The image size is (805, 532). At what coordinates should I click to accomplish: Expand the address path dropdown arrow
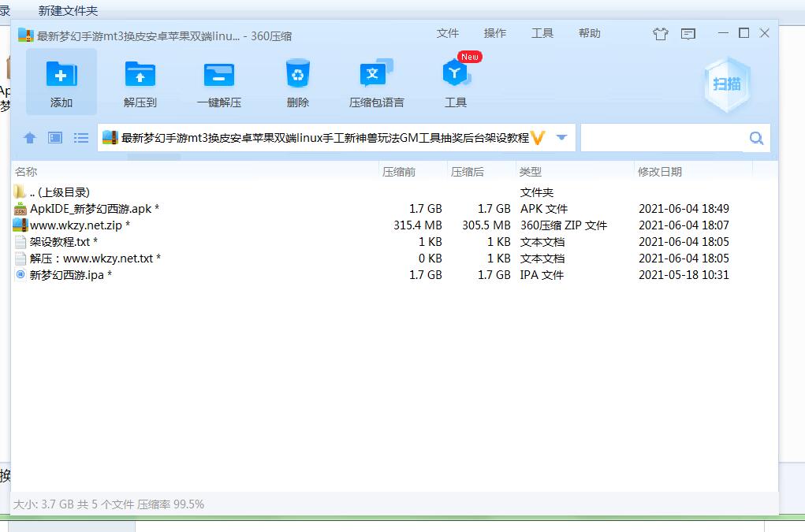[x=561, y=138]
